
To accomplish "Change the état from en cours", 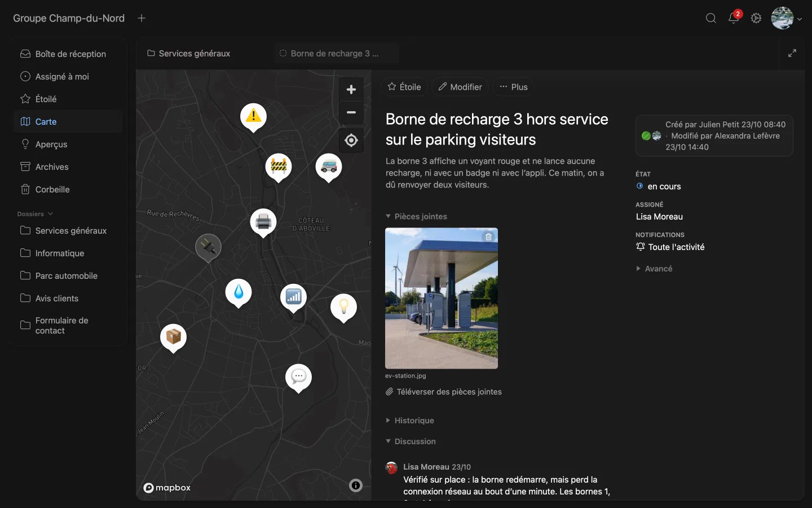I will [x=659, y=186].
